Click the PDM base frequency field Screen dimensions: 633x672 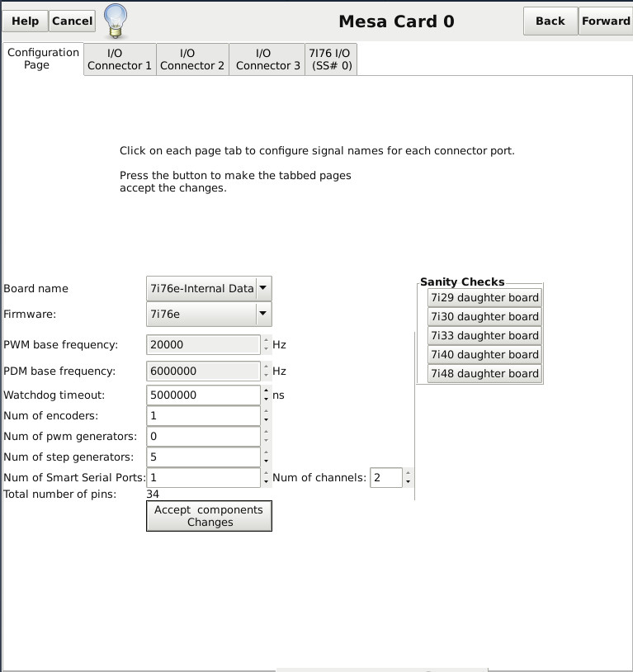[203, 371]
